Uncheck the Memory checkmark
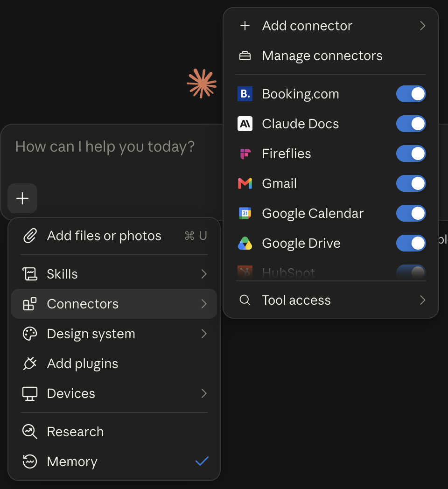This screenshot has height=489, width=448. (x=202, y=461)
